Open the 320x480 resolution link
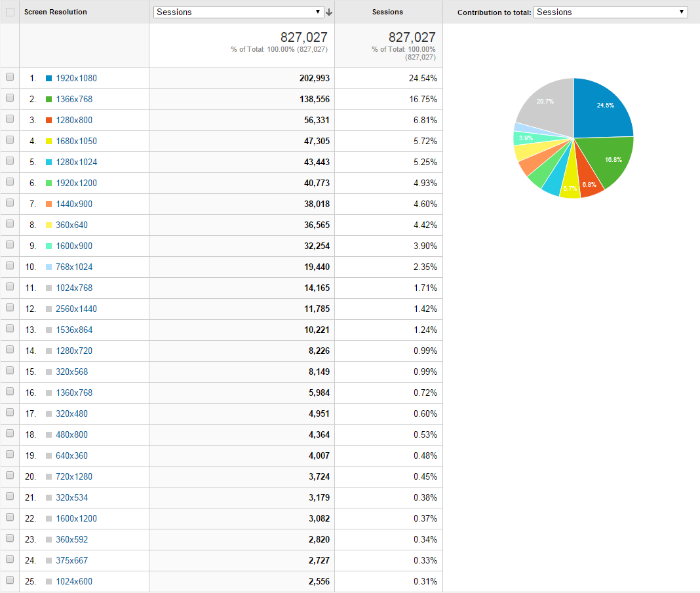This screenshot has height=593, width=700. [72, 414]
